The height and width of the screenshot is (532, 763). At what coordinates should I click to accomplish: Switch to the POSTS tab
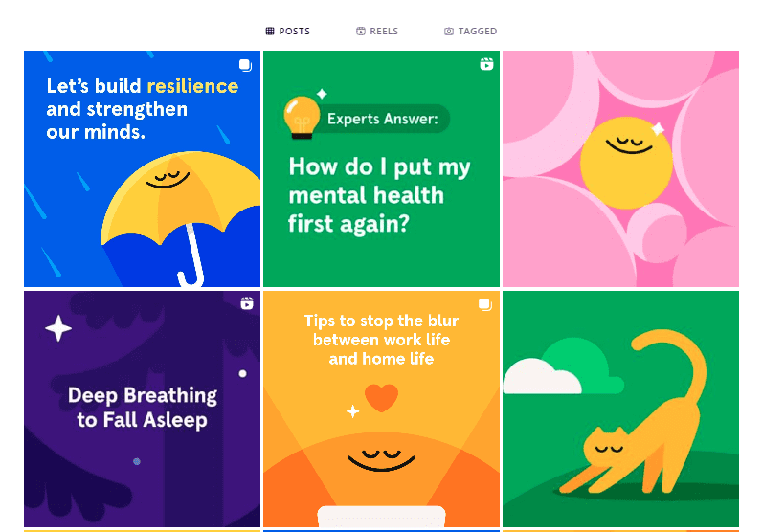click(x=287, y=32)
